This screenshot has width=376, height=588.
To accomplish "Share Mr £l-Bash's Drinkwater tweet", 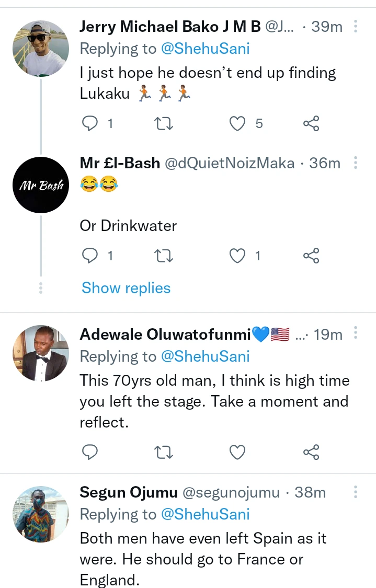I will coord(311,256).
